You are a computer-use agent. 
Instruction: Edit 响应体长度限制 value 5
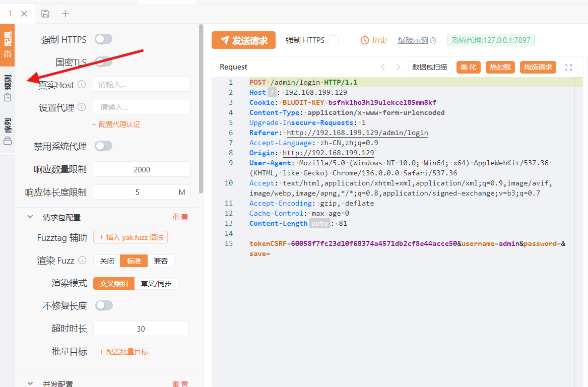(x=137, y=192)
